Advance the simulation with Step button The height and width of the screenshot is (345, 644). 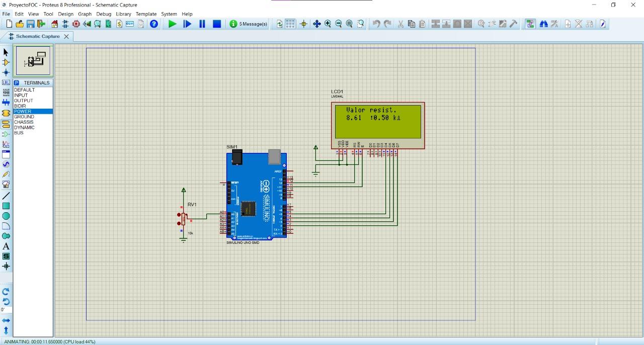[x=187, y=24]
